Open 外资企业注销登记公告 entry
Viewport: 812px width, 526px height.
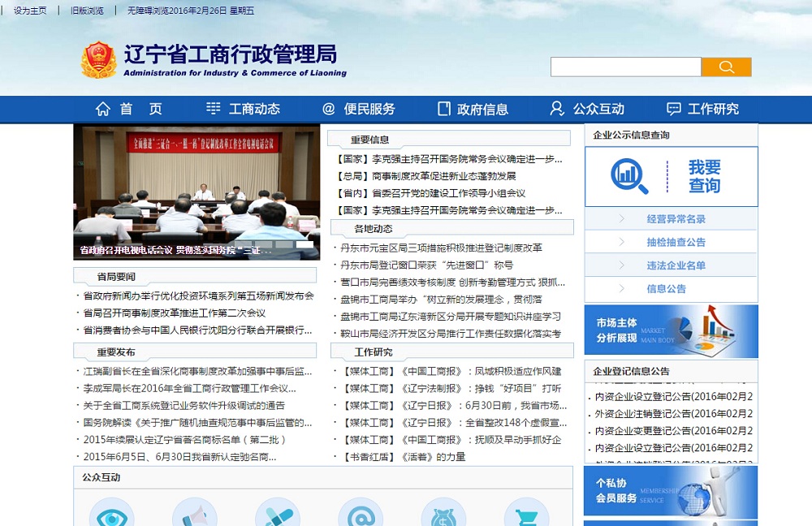(674, 414)
